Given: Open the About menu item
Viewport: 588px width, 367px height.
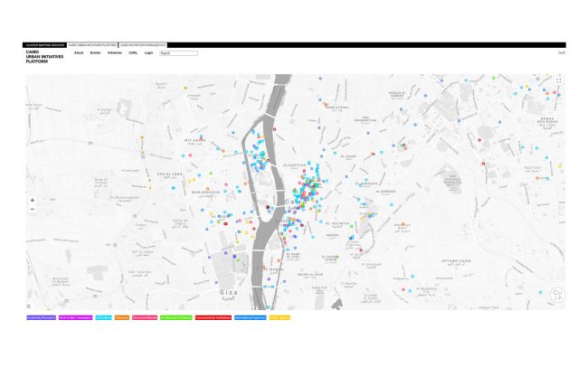Looking at the screenshot, I should pyautogui.click(x=79, y=52).
